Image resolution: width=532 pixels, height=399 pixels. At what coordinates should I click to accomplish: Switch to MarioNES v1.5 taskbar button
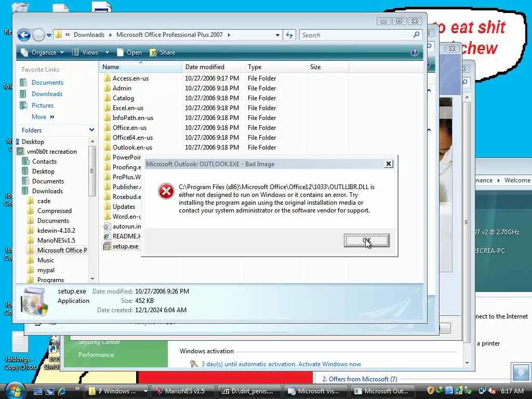183,391
